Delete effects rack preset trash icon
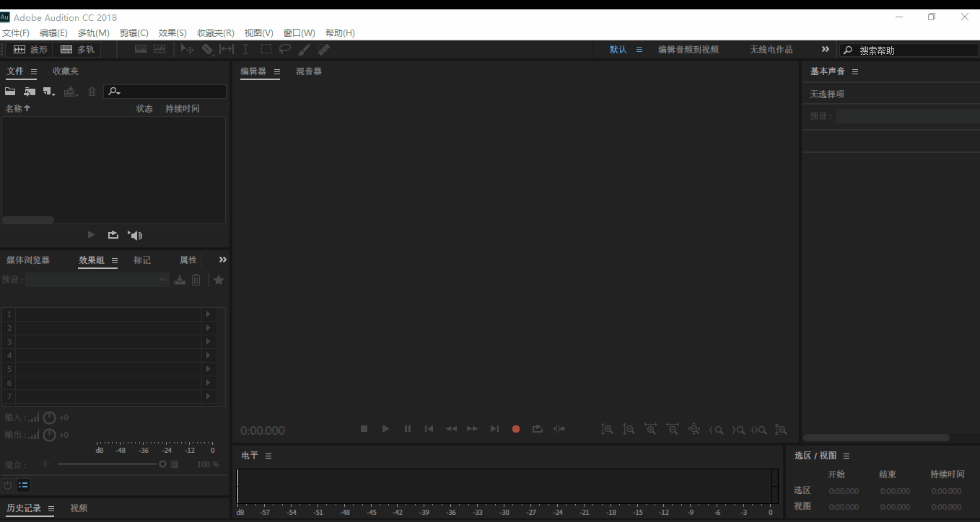The image size is (980, 522). pos(196,280)
